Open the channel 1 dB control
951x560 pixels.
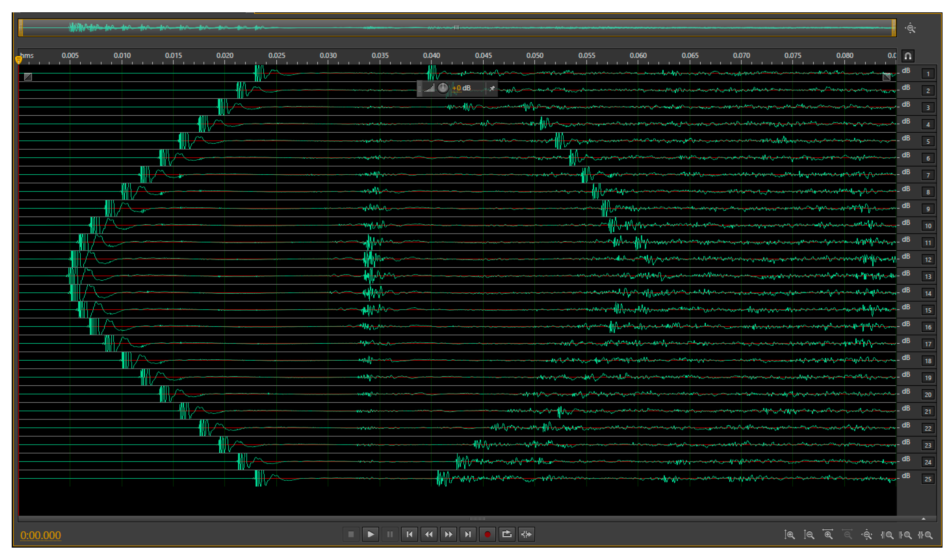point(906,70)
